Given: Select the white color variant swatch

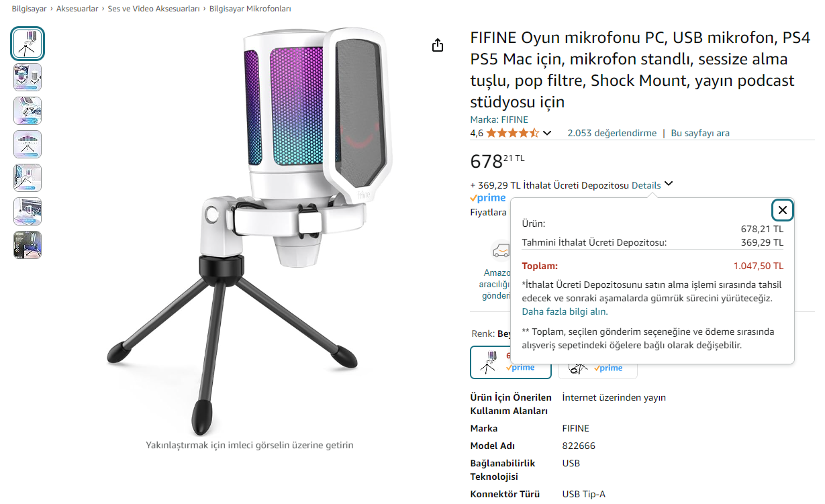Looking at the screenshot, I should [x=510, y=362].
